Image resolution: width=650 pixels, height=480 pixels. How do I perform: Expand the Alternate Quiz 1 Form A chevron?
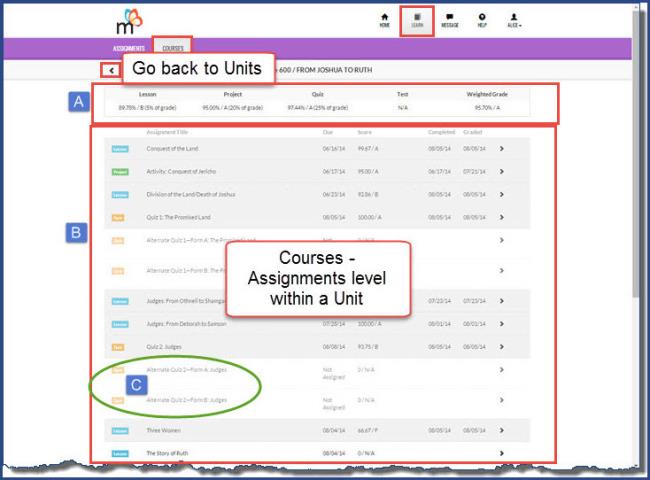tap(502, 240)
